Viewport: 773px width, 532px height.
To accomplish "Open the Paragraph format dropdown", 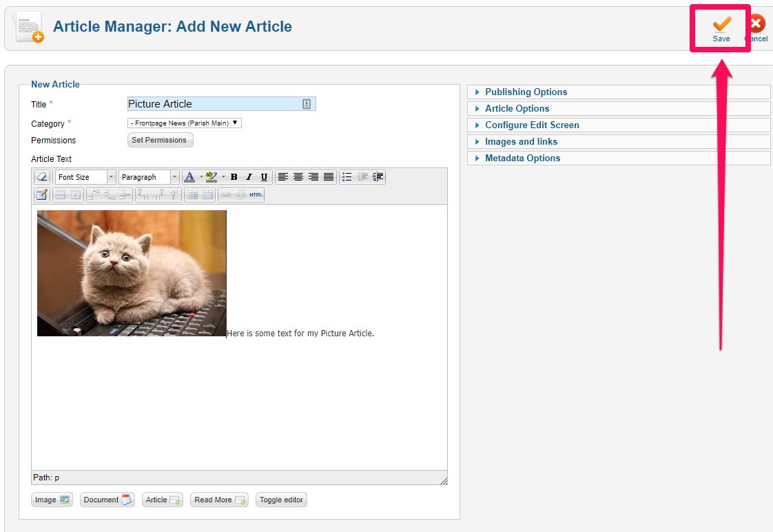I will [x=148, y=176].
